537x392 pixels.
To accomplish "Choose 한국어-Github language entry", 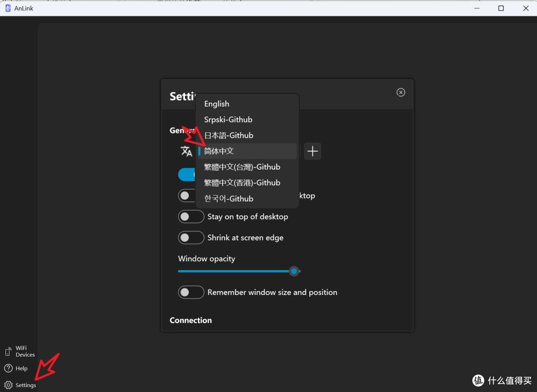I will point(229,198).
